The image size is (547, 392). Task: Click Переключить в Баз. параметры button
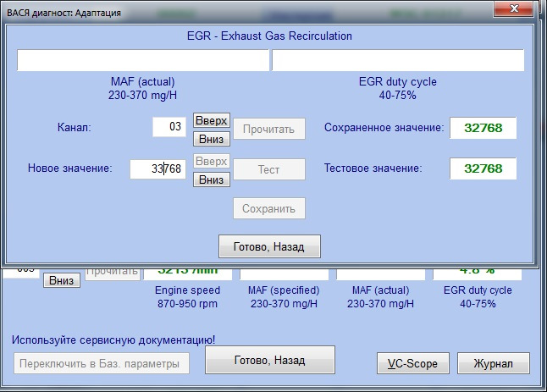[x=102, y=363]
